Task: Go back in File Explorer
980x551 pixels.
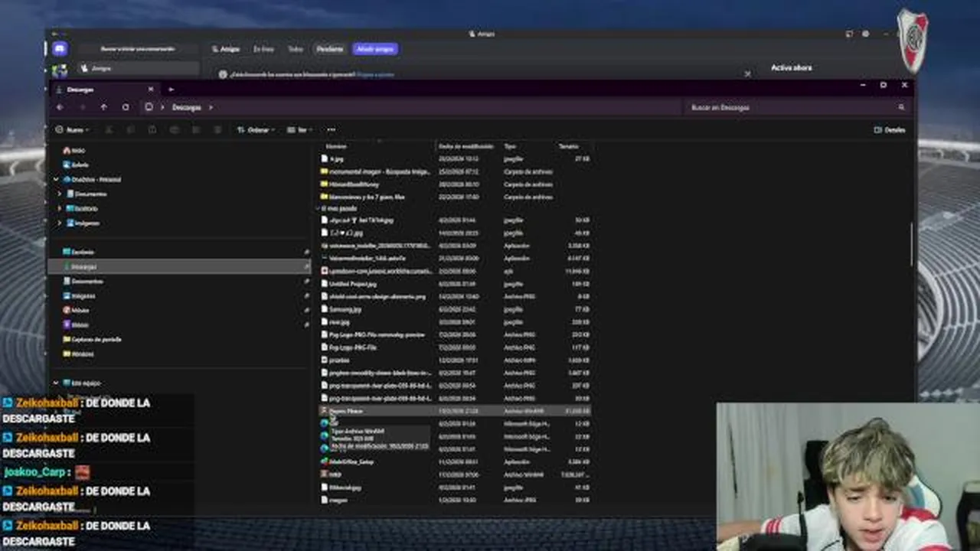Action: [60, 107]
